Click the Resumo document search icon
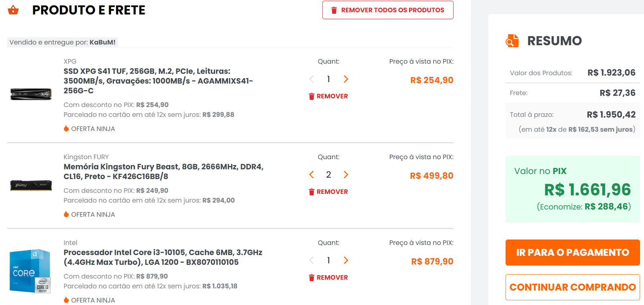This screenshot has width=644, height=305. pyautogui.click(x=512, y=41)
